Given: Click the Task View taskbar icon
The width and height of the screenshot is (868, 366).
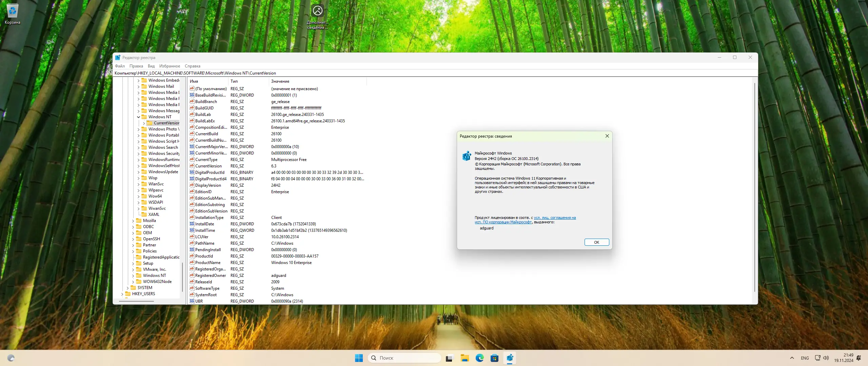Looking at the screenshot, I should click(x=450, y=358).
